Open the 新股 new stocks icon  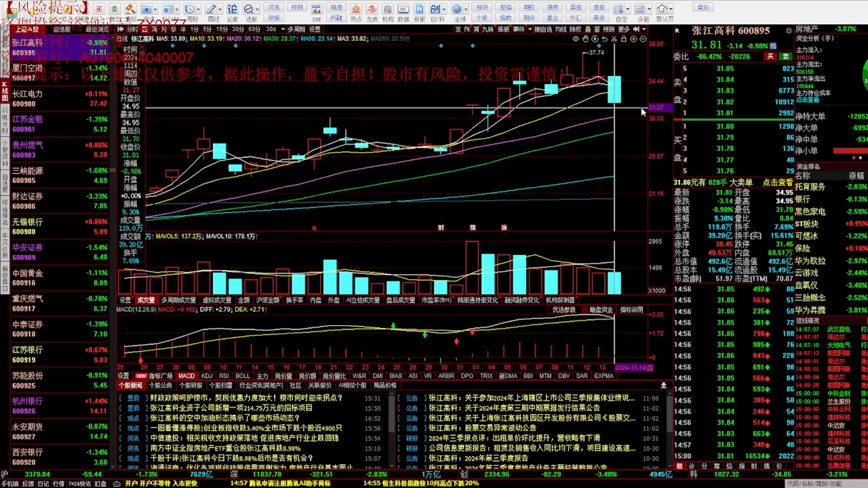tap(419, 9)
